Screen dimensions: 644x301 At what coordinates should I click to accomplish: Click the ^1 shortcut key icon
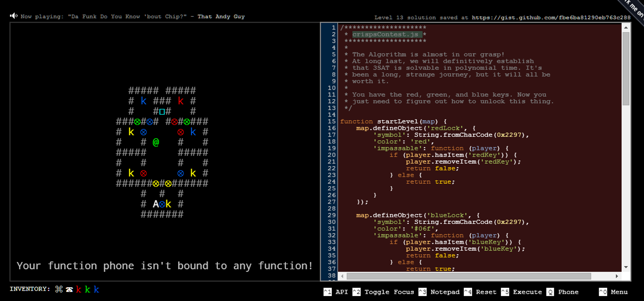(328, 292)
